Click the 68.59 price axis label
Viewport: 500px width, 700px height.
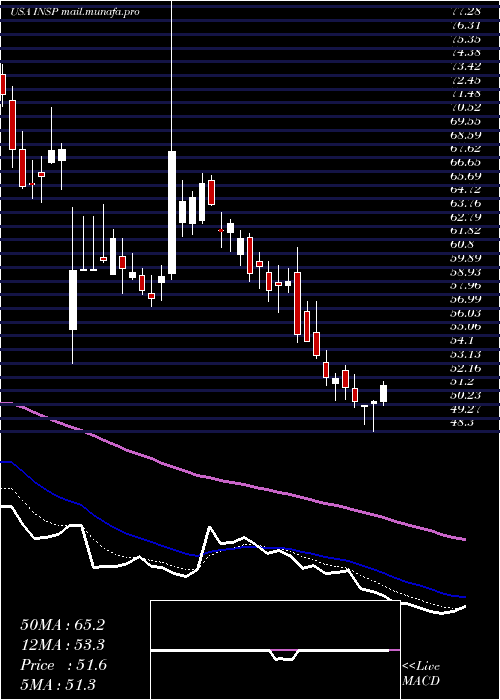465,135
